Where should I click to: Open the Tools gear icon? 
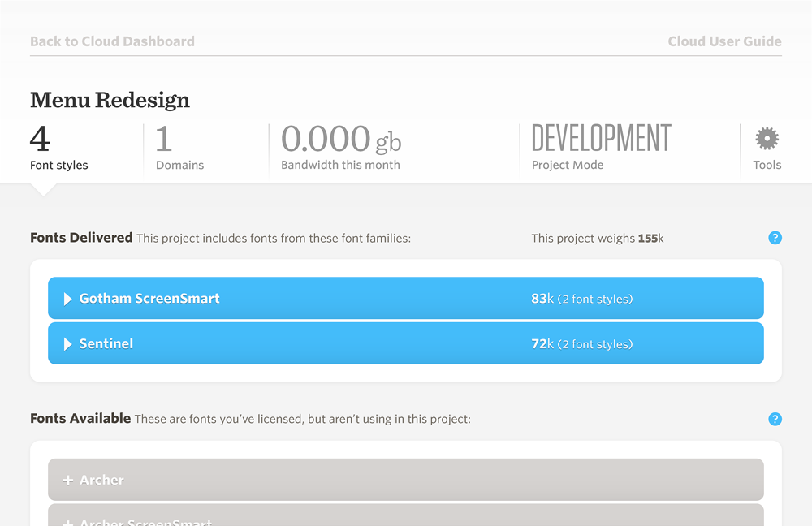(767, 138)
